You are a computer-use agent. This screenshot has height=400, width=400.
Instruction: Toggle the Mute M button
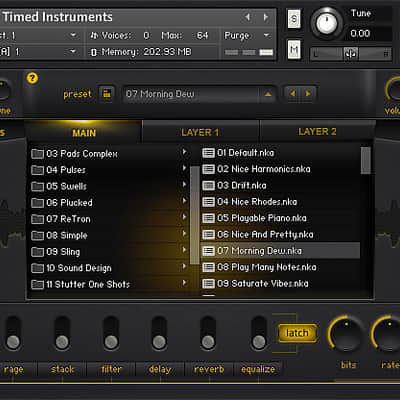point(294,49)
